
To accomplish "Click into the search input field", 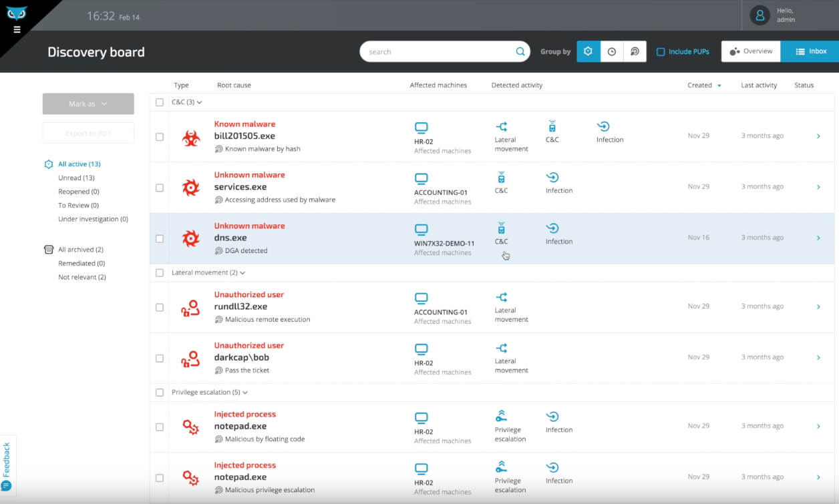I will [438, 51].
